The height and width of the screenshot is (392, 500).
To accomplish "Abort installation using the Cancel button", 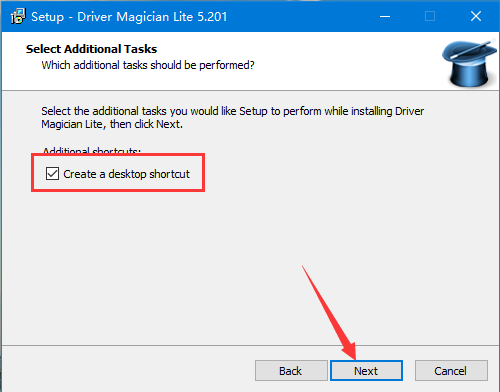I will tap(451, 370).
